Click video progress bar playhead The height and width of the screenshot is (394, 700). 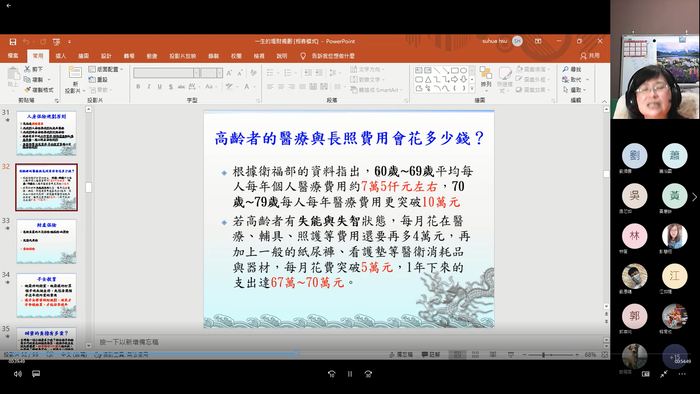pos(296,354)
